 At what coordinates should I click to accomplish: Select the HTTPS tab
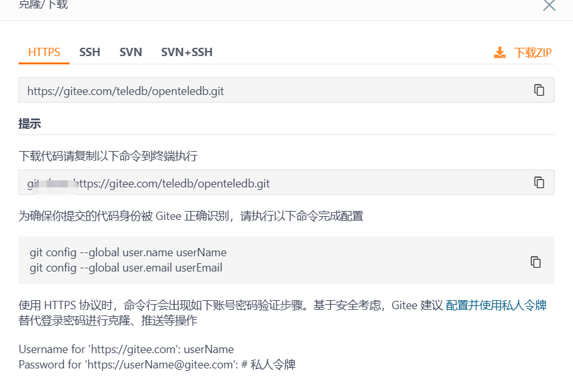pos(44,52)
